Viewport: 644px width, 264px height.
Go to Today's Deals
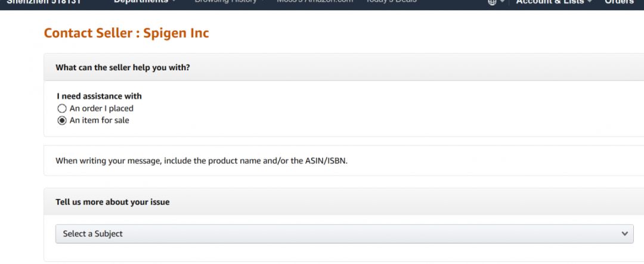point(391,2)
